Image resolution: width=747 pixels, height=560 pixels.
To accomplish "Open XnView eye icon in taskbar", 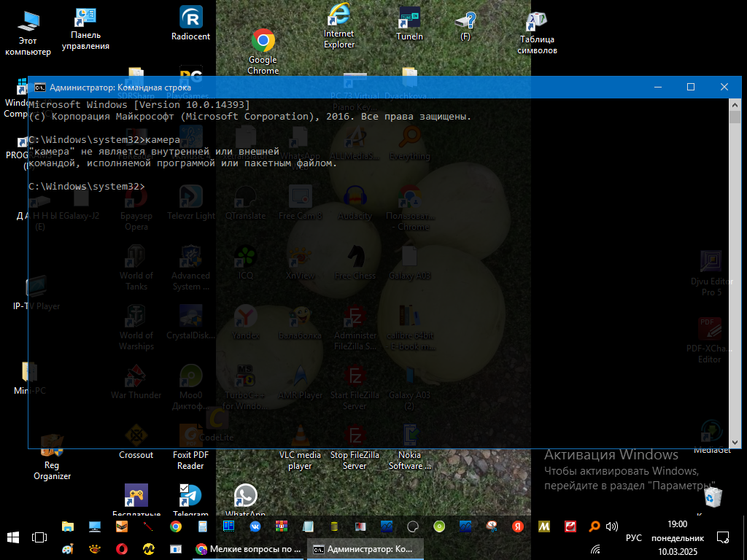I will [x=95, y=549].
